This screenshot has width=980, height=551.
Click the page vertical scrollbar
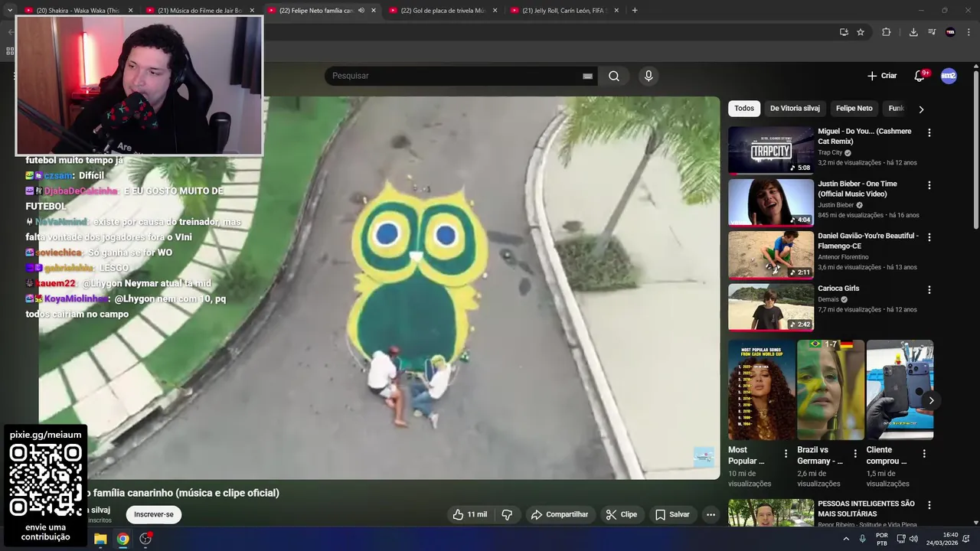tap(976, 149)
